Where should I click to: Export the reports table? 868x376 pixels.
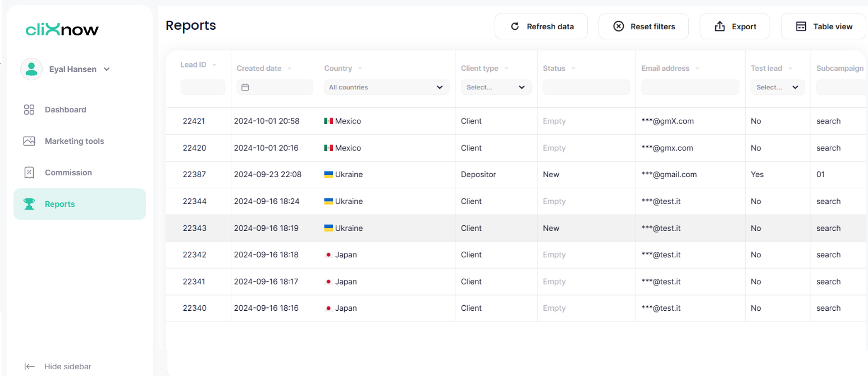[x=735, y=26]
